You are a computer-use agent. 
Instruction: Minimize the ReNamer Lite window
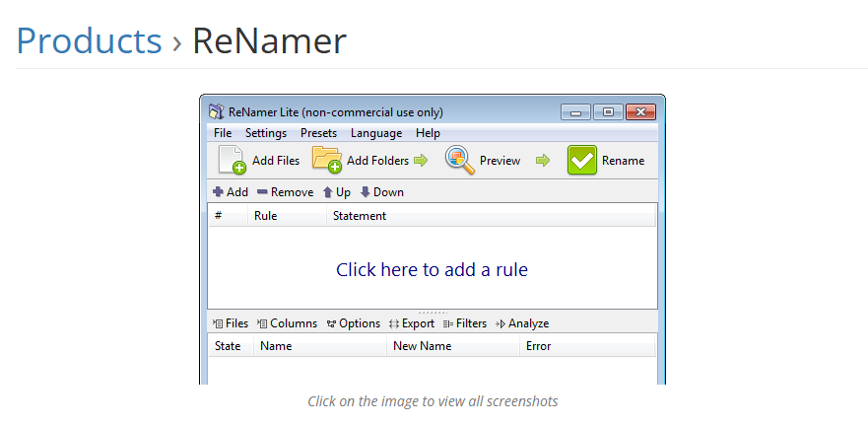point(575,111)
